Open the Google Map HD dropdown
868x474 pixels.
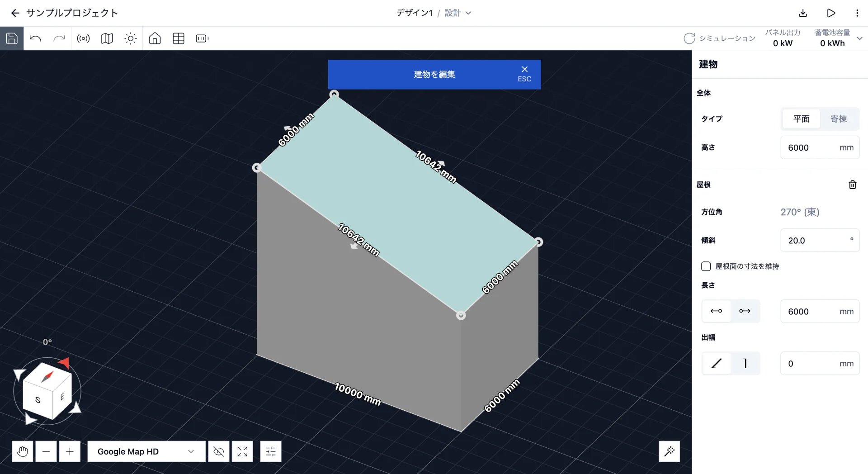(146, 451)
